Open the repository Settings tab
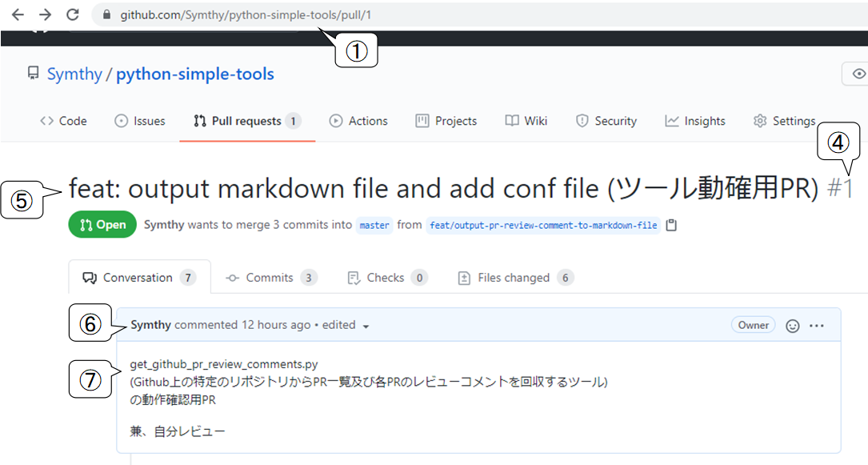This screenshot has width=868, height=465. click(x=784, y=121)
